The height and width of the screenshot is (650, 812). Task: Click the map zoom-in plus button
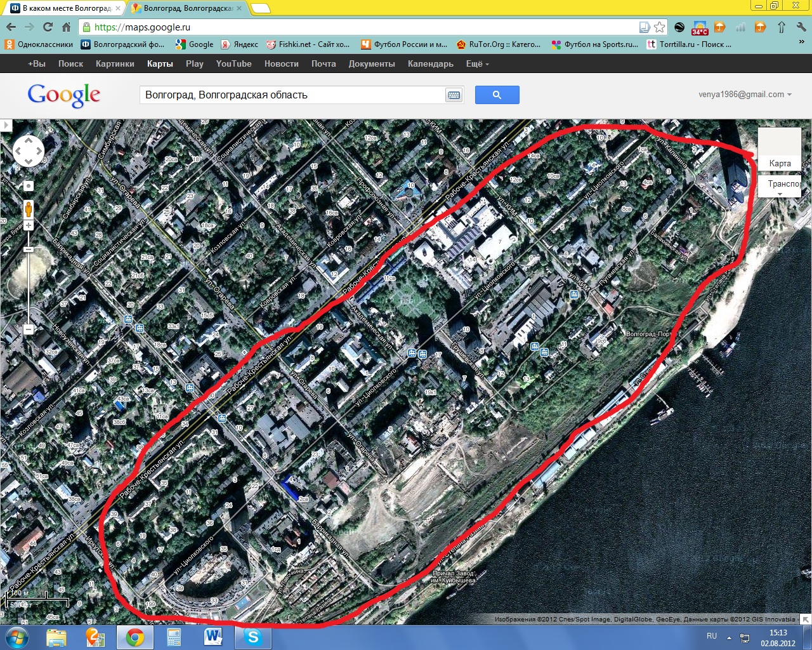(x=29, y=226)
